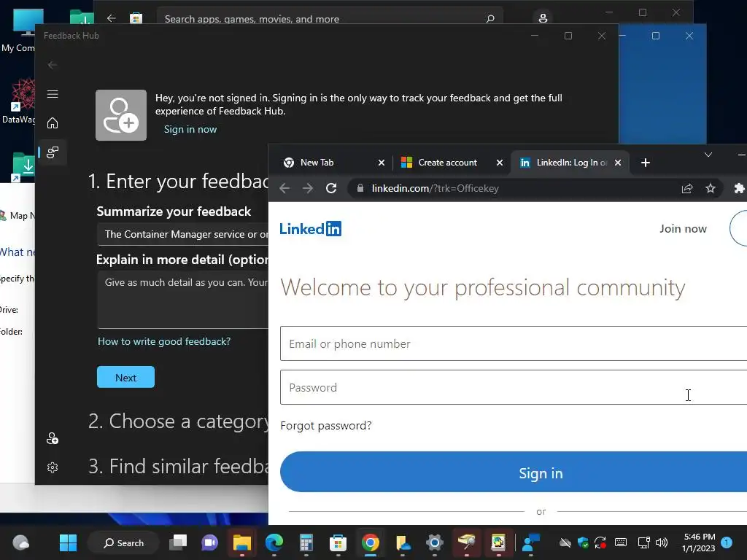
Task: Open Chrome extensions puzzle icon
Action: 739,189
